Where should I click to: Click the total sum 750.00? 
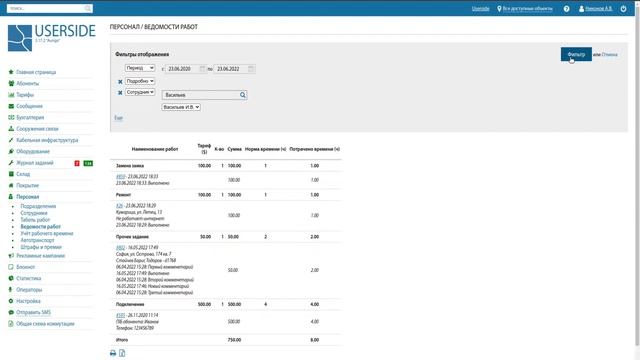click(x=234, y=340)
